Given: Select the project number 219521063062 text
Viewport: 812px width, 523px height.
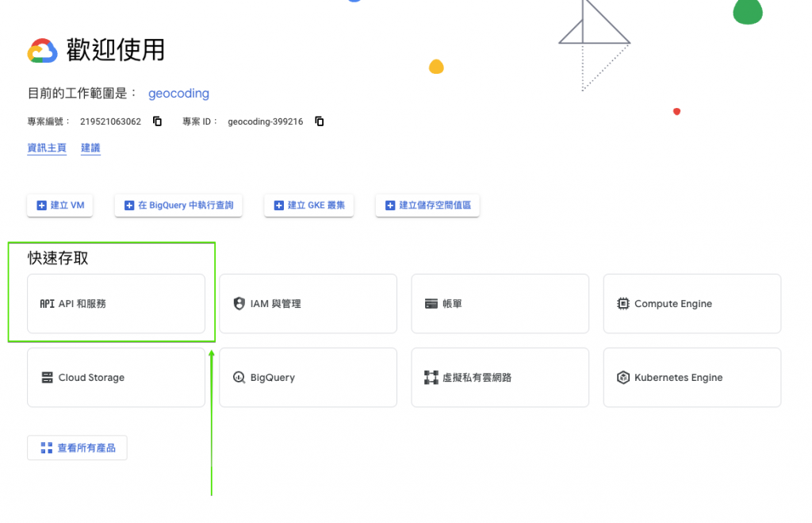Looking at the screenshot, I should pos(110,121).
